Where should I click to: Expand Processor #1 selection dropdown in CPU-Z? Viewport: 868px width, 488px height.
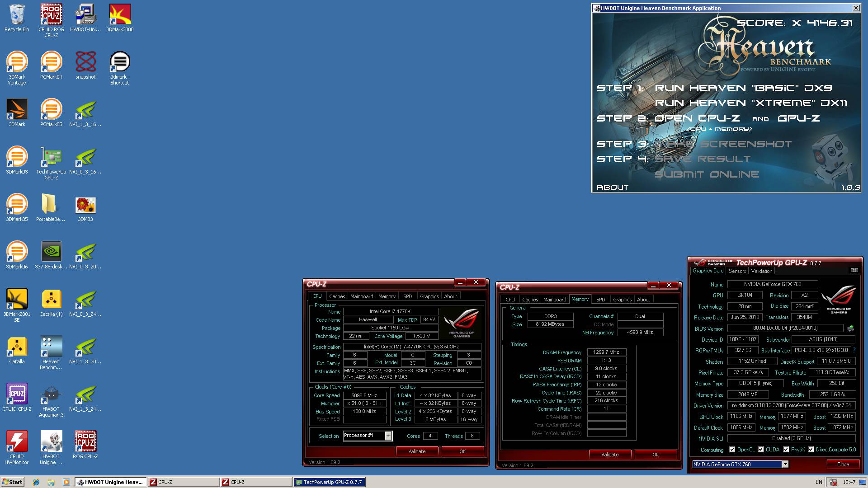tap(388, 436)
